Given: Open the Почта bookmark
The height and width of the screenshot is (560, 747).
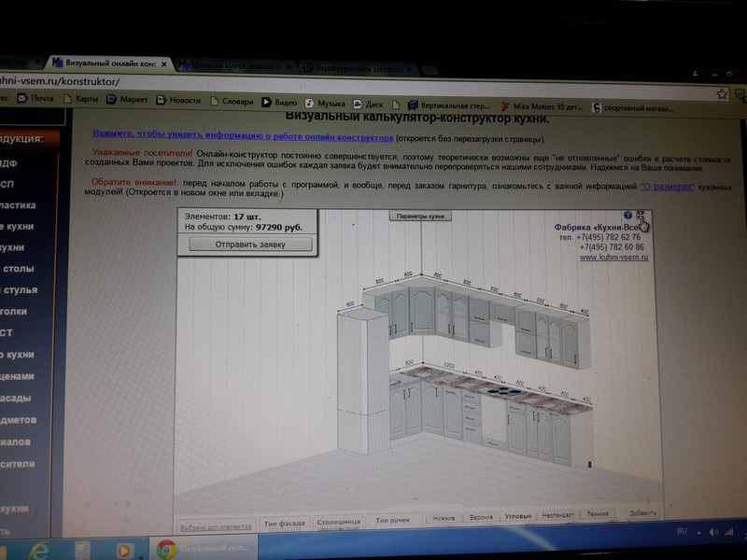Looking at the screenshot, I should (35, 99).
